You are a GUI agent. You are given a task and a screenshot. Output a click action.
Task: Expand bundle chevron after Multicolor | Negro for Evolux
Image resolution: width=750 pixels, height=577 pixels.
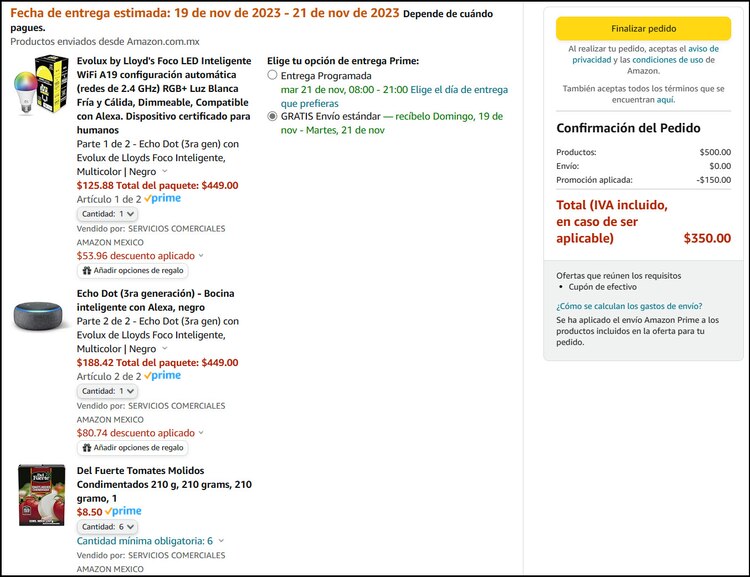coord(165,171)
